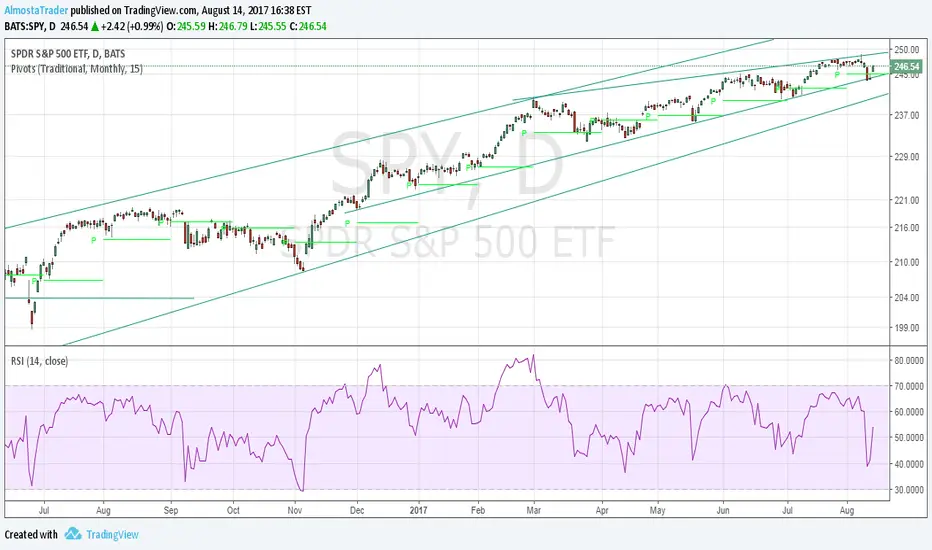Click the 50.0000 RSI axis label
This screenshot has height=550, width=932.
click(909, 437)
